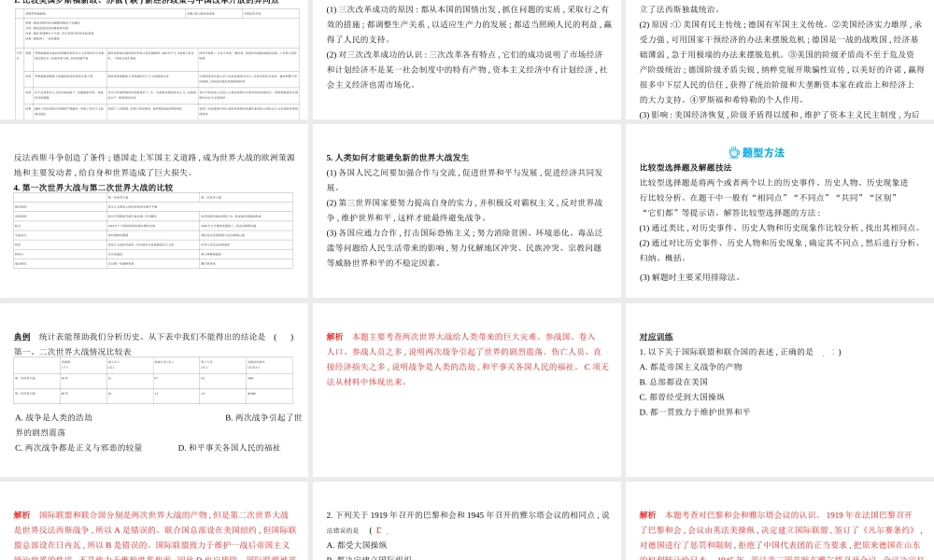Choose option D. 和平事关各国人民的福祉
The height and width of the screenshot is (560, 934).
point(229,447)
